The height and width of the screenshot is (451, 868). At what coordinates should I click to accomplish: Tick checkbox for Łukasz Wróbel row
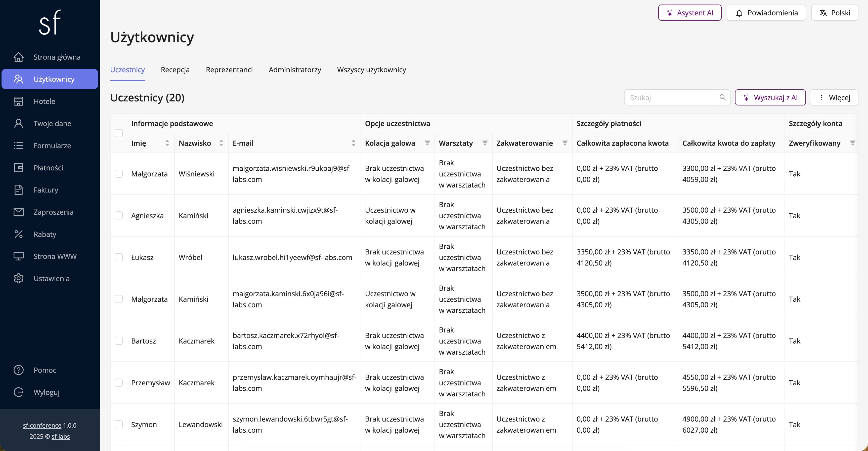coord(119,257)
